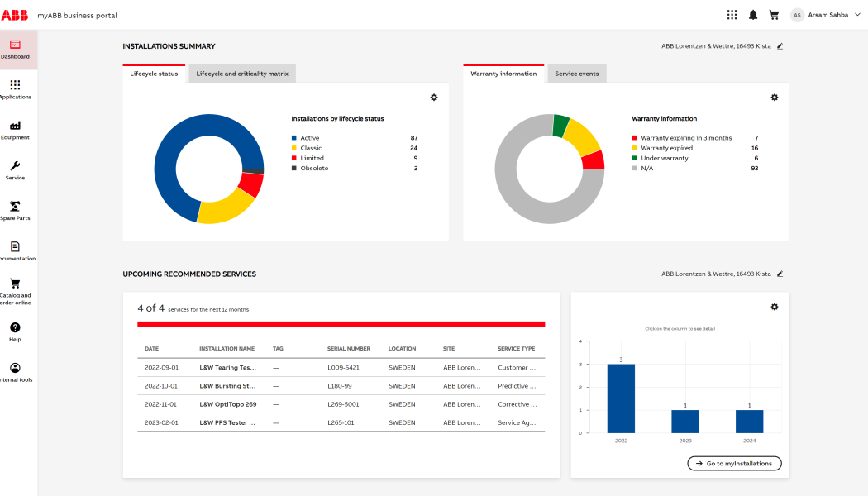Open Catalog and order online

point(15,293)
